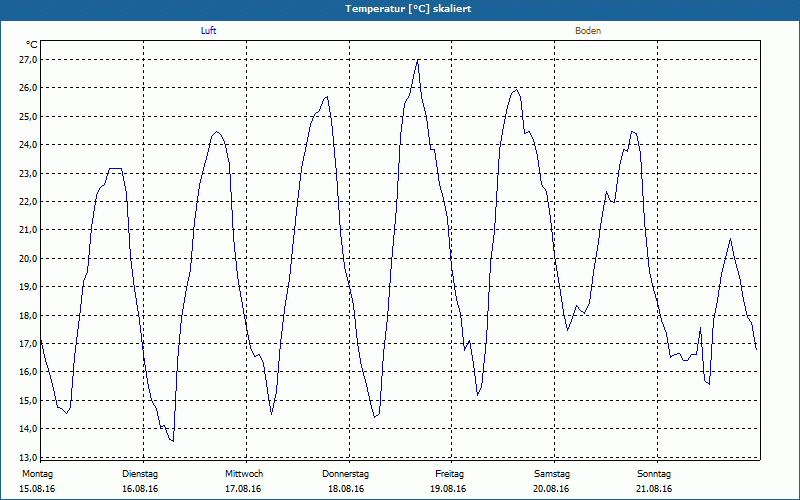The width and height of the screenshot is (800, 500).
Task: Click the 27,0 peak on Thursday's curve
Action: [x=418, y=60]
